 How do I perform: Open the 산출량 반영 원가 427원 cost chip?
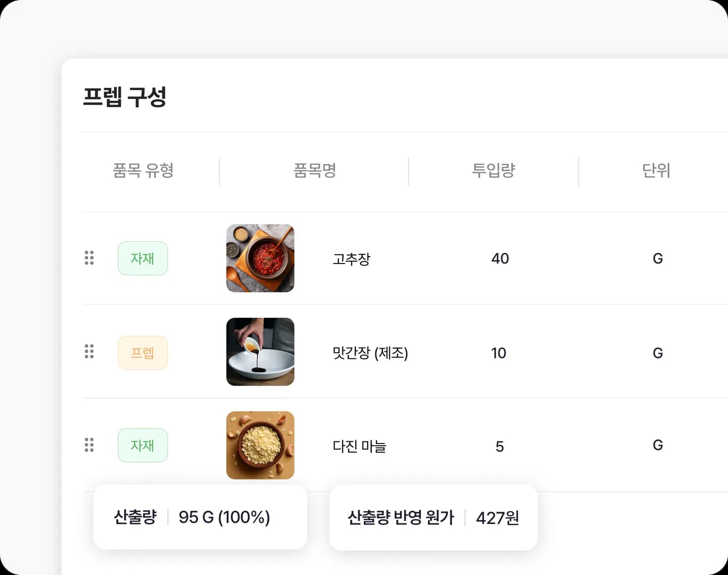point(433,517)
